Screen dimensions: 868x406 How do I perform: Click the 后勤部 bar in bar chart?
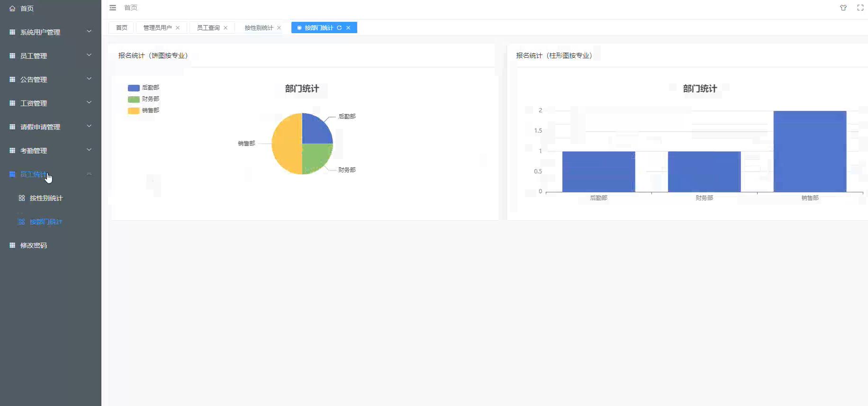point(598,171)
